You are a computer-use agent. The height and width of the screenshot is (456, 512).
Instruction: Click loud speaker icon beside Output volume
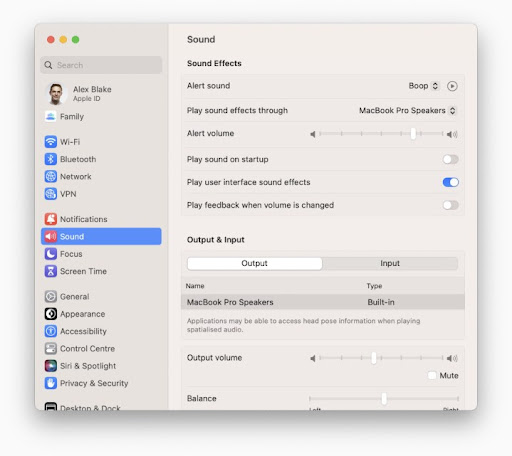click(x=452, y=358)
